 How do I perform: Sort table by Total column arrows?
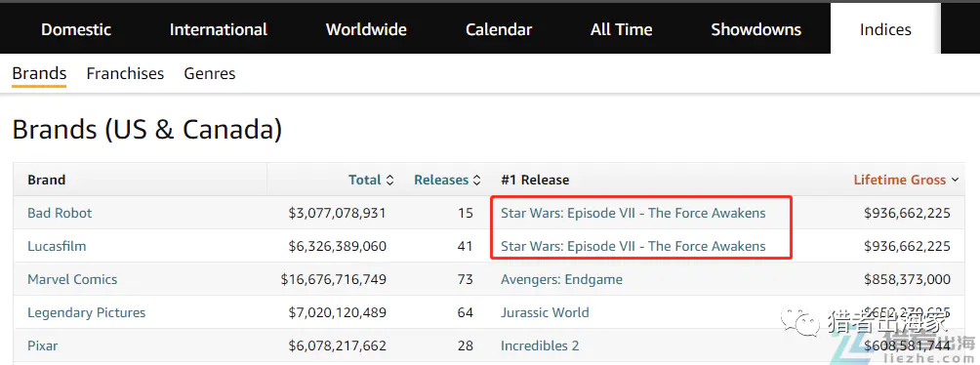389,180
